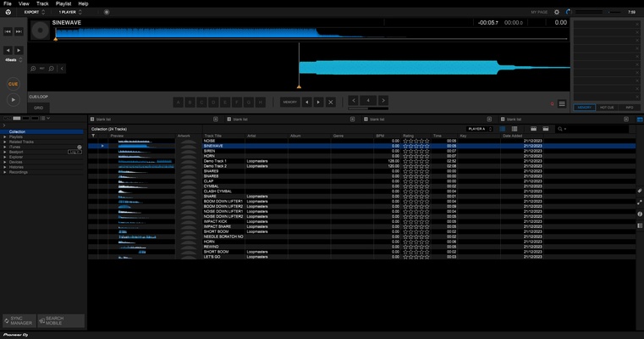Reset the waveform zoom (RST)
644x339 pixels.
point(42,69)
